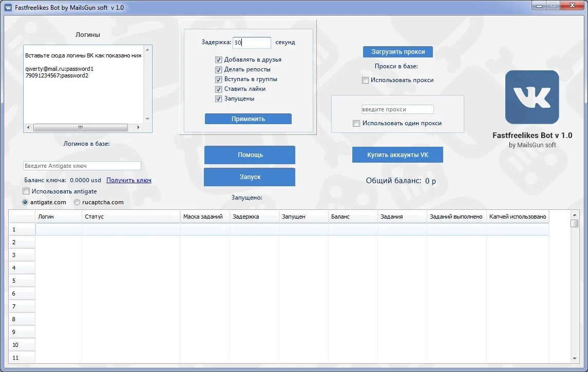Click 'qwerty@mail.ru:password1' example line
The width and height of the screenshot is (588, 372).
coord(59,69)
